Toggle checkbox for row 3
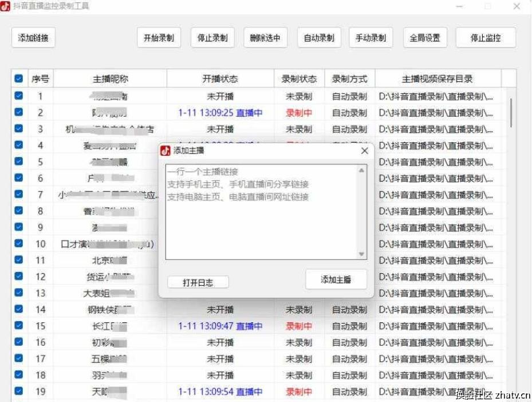Image resolution: width=532 pixels, height=402 pixels. [x=19, y=129]
